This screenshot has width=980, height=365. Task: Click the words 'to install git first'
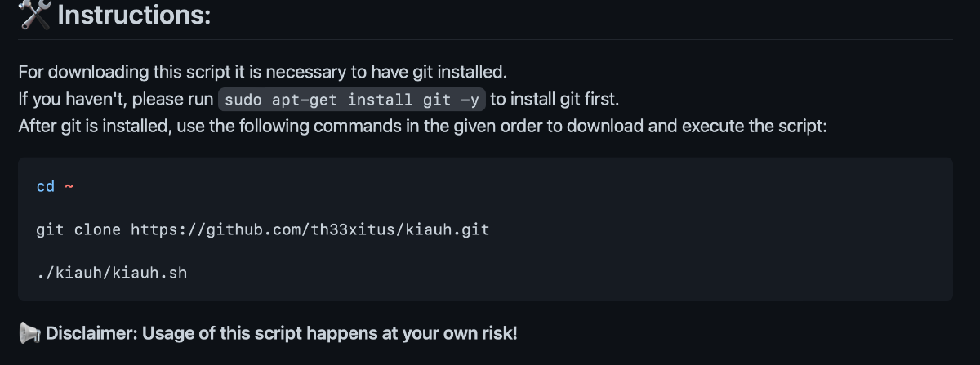click(555, 100)
